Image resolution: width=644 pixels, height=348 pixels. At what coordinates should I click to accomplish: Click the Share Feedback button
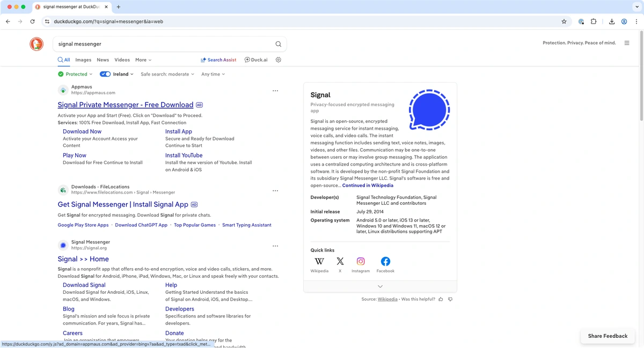(607, 336)
